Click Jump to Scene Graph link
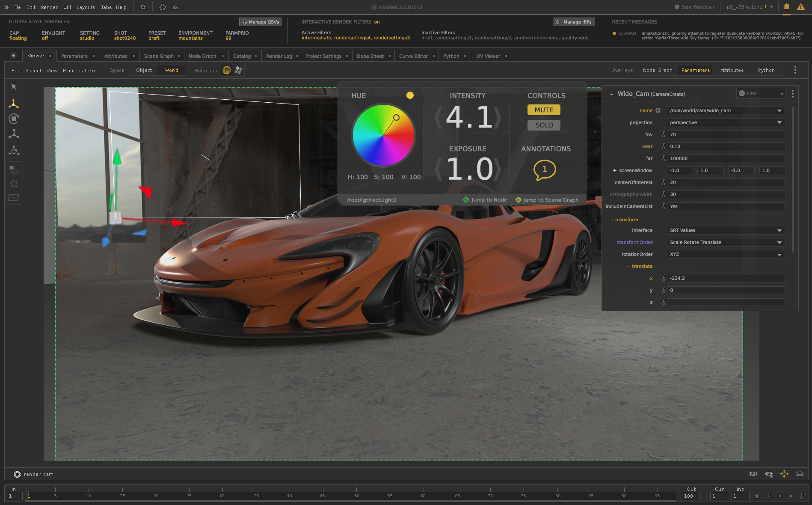812x505 pixels. coord(550,200)
